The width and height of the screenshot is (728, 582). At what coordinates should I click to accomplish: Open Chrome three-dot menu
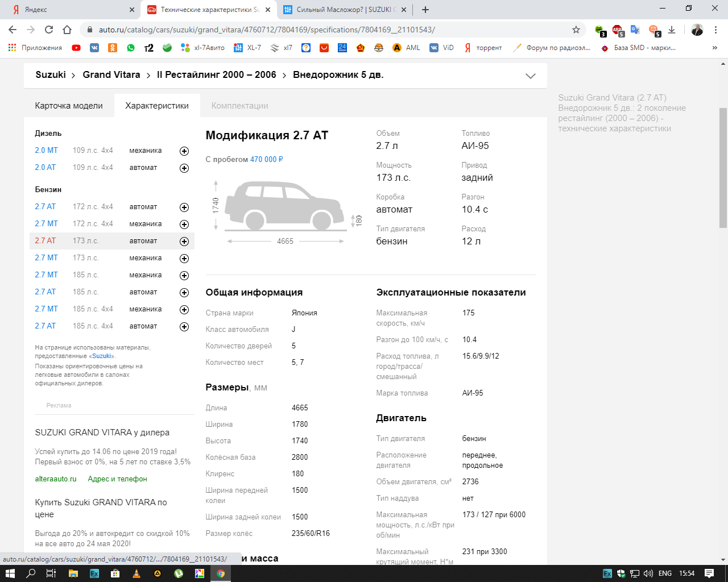(x=715, y=30)
